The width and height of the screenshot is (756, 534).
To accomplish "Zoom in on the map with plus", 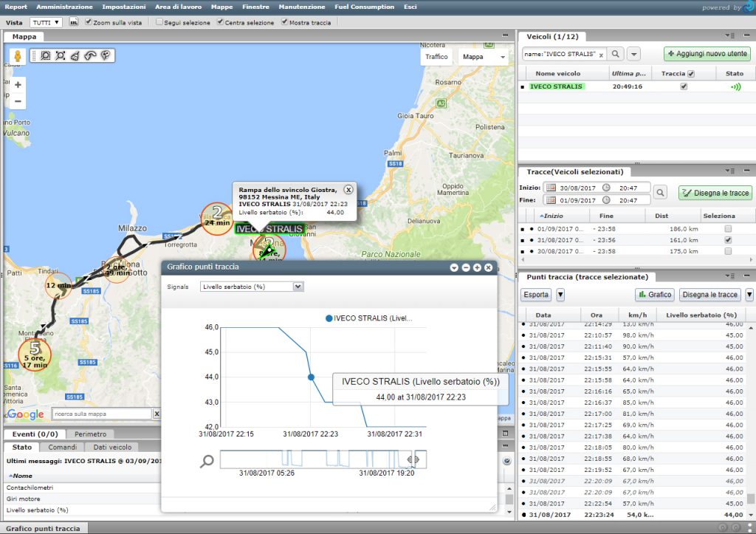I will point(18,85).
